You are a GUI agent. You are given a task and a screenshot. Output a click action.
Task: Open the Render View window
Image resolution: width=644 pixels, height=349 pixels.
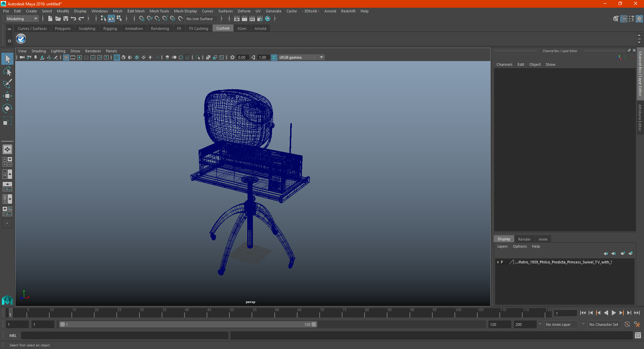pos(237,19)
